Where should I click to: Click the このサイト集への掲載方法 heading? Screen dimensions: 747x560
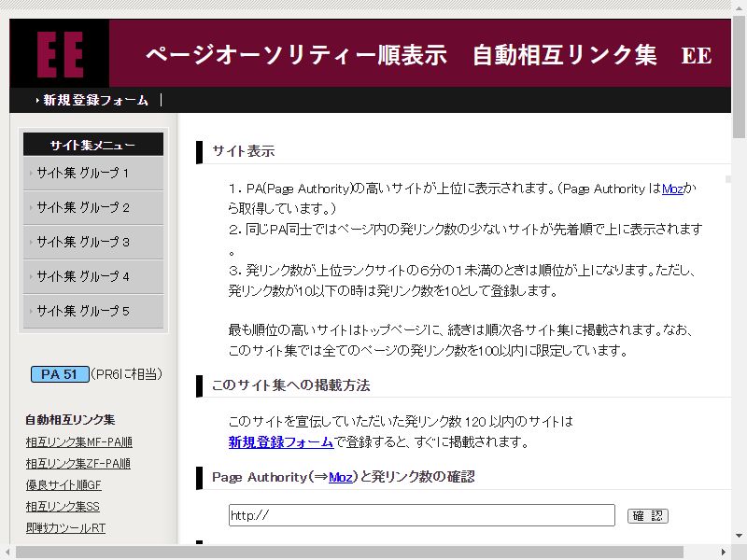[x=291, y=385]
